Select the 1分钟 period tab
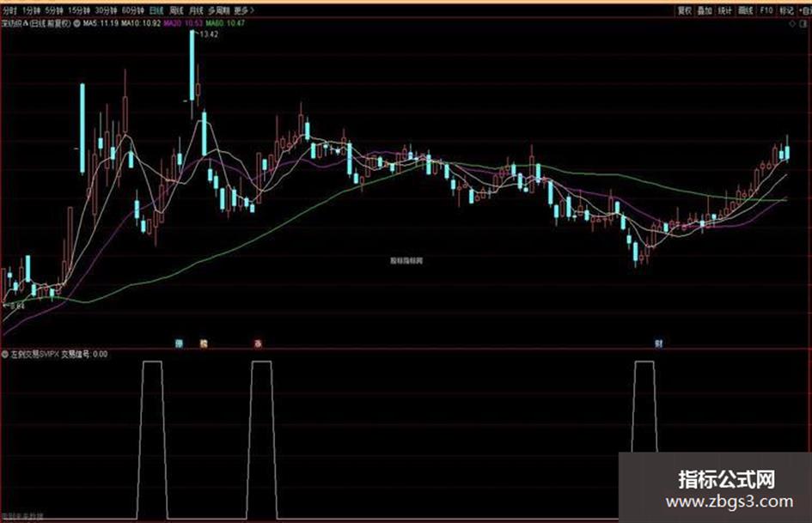812x523 pixels. [x=31, y=10]
